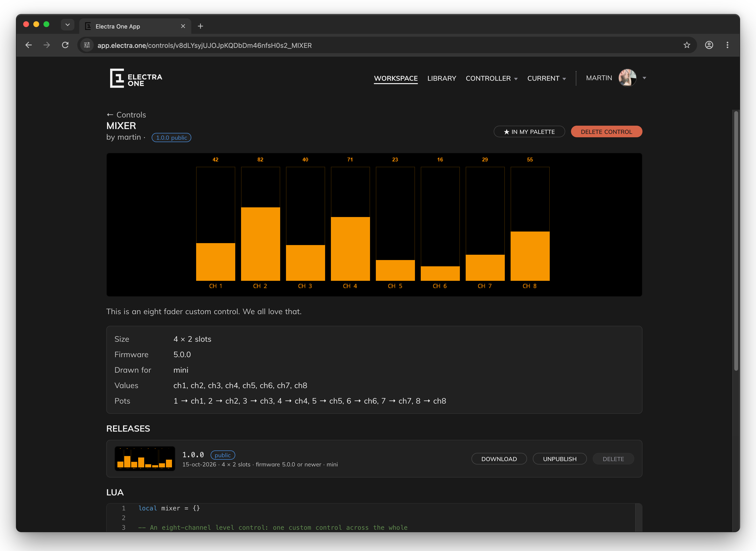Screen dimensions: 756x551
Task: Click UNPUBLISH for release 1.0.0
Action: click(x=560, y=459)
